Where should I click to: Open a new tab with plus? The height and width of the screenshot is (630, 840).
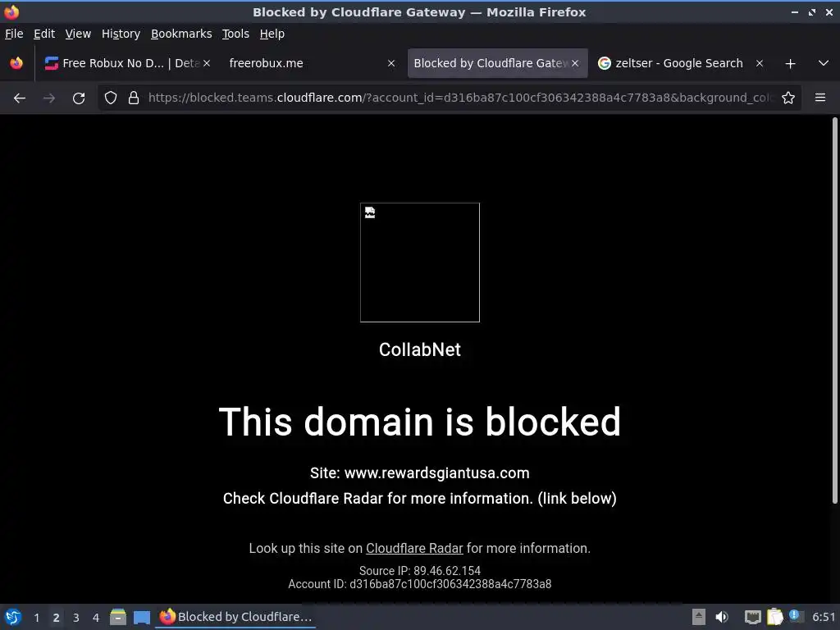pos(790,64)
